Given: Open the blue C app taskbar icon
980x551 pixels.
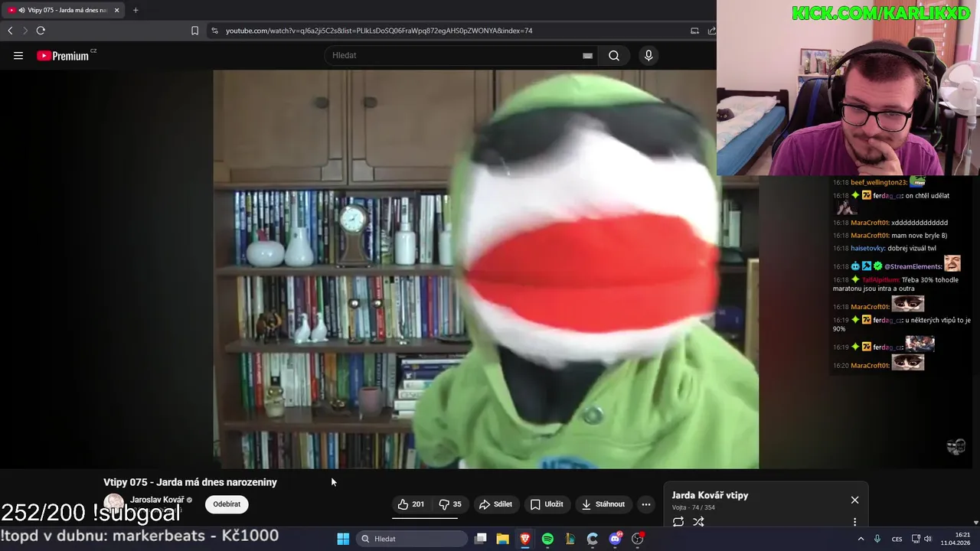Looking at the screenshot, I should pos(593,539).
